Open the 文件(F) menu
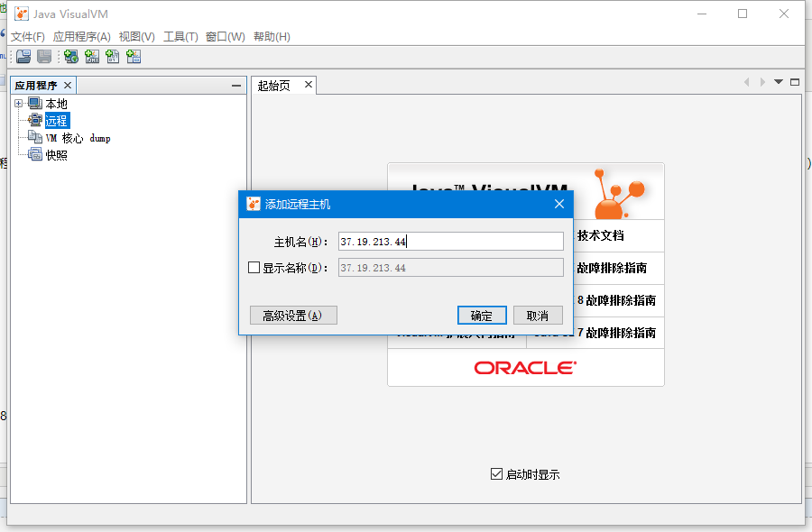 (28, 37)
